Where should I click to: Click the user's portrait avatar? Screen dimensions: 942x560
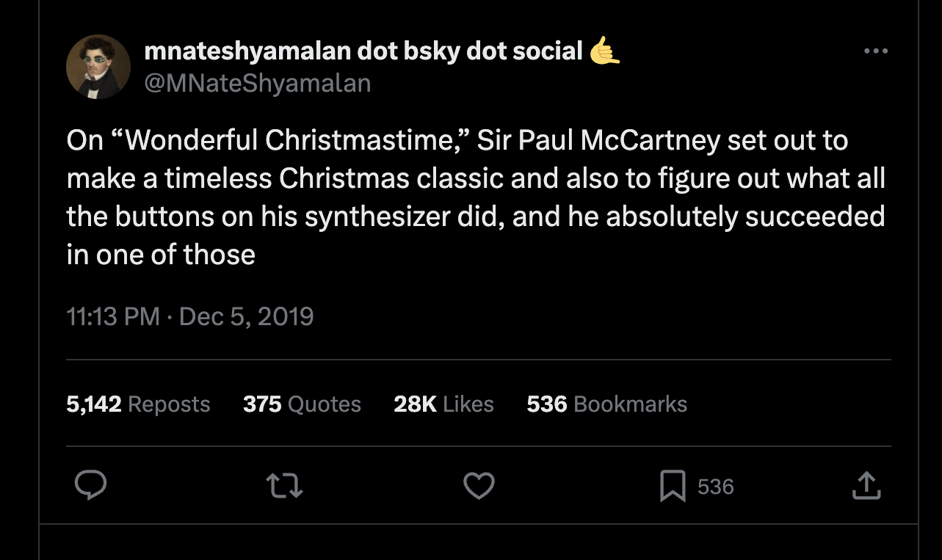coord(98,67)
